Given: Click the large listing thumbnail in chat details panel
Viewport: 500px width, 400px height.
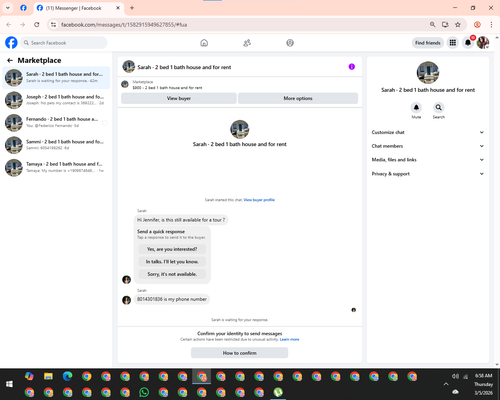Looking at the screenshot, I should click(428, 72).
